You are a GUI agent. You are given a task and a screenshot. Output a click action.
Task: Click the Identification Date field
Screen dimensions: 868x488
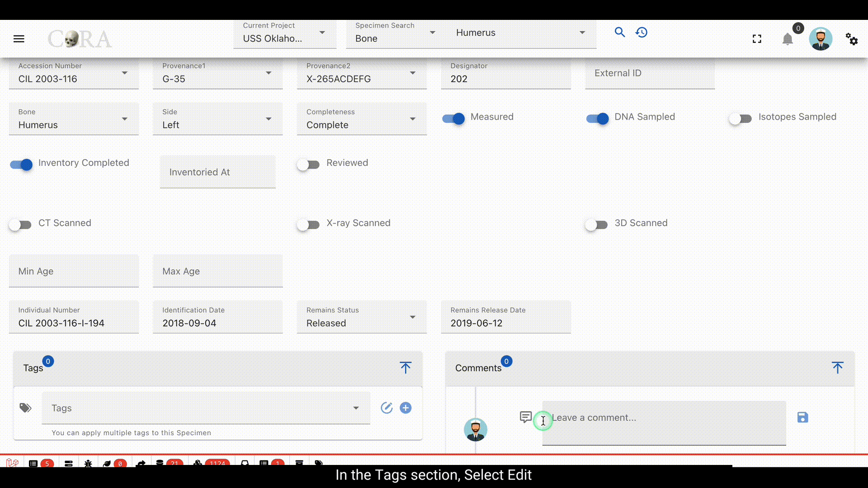click(x=218, y=317)
